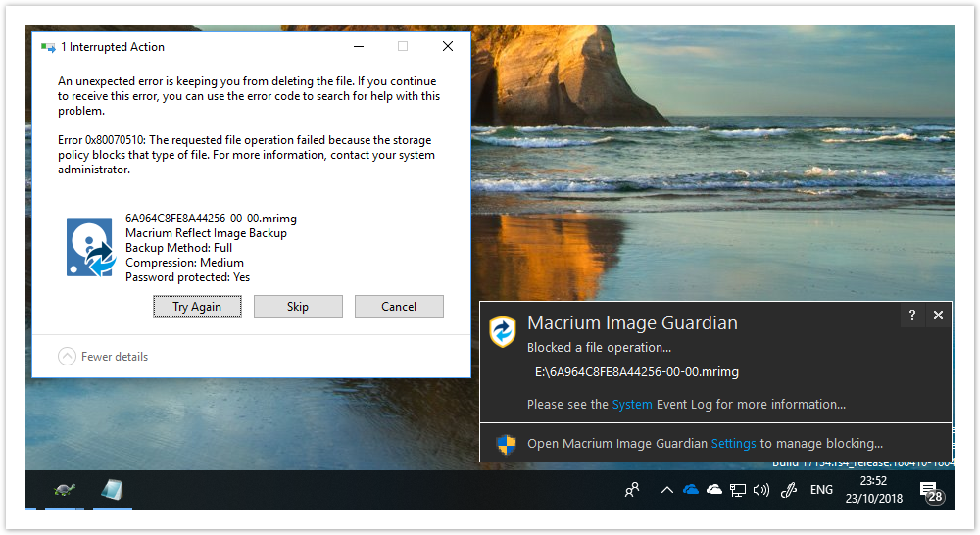Click the UAC shield icon beside Settings

[506, 444]
